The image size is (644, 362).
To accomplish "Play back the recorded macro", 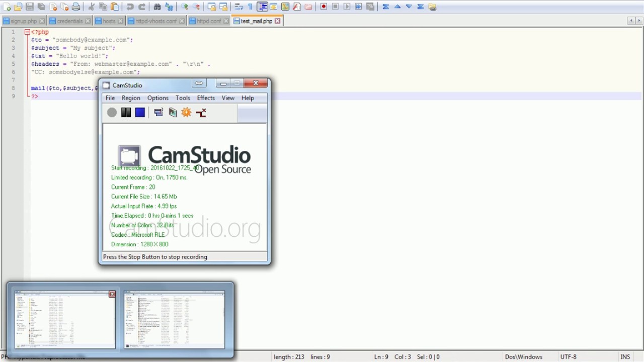I will tap(346, 7).
